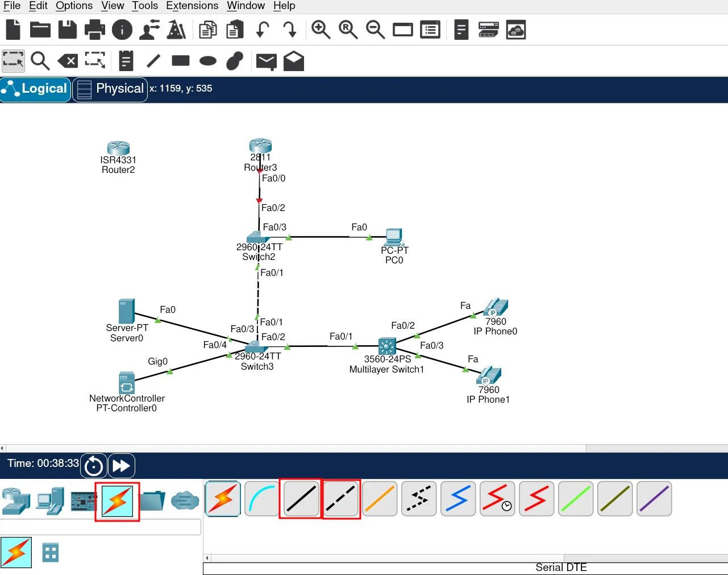Click the Fast Forward Time button

click(121, 466)
